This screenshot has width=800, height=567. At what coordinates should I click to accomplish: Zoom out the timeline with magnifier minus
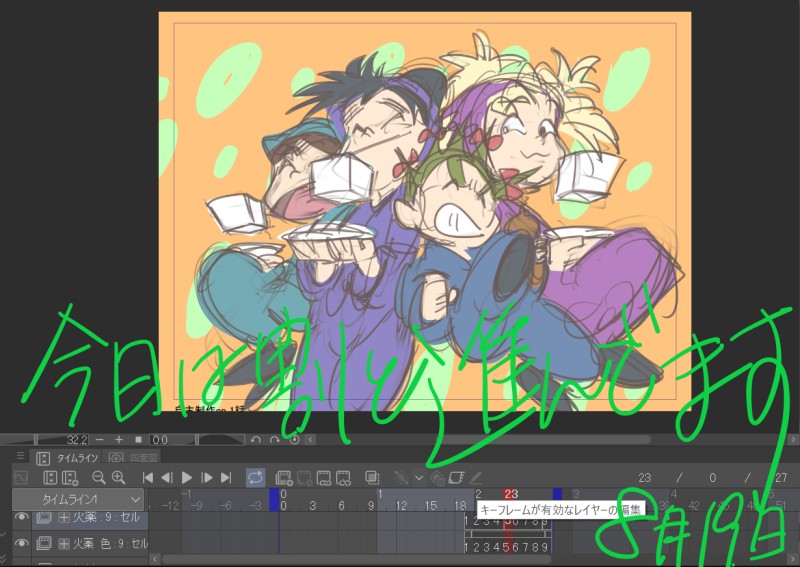pos(98,478)
